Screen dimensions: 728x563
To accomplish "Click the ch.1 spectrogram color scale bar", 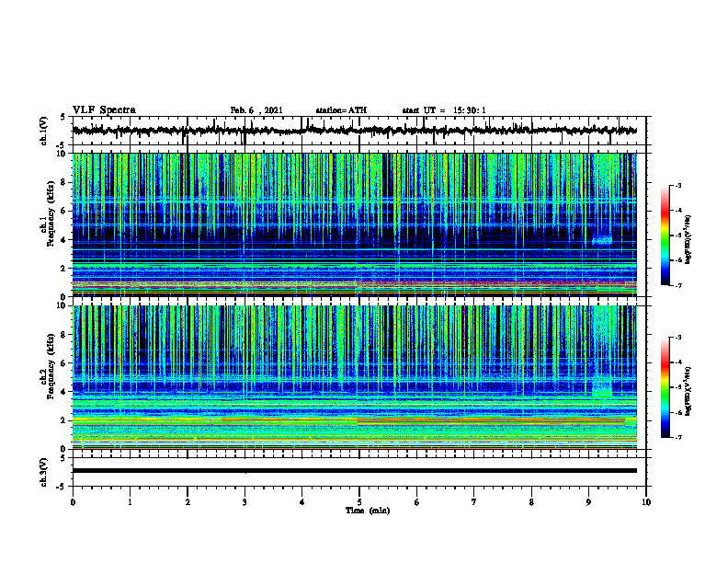I will tap(665, 236).
